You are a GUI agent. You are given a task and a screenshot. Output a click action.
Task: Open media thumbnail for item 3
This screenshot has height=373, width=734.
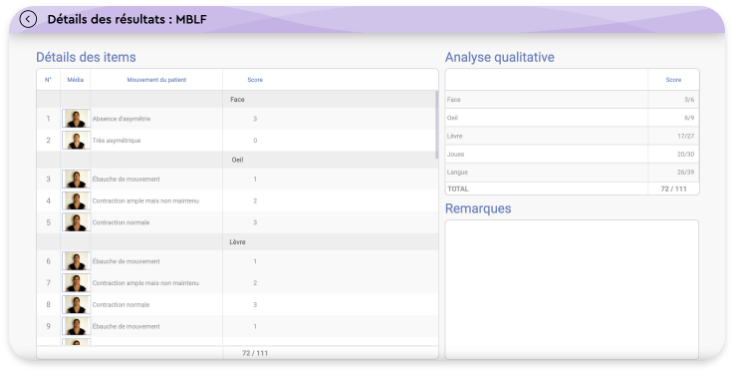click(76, 179)
